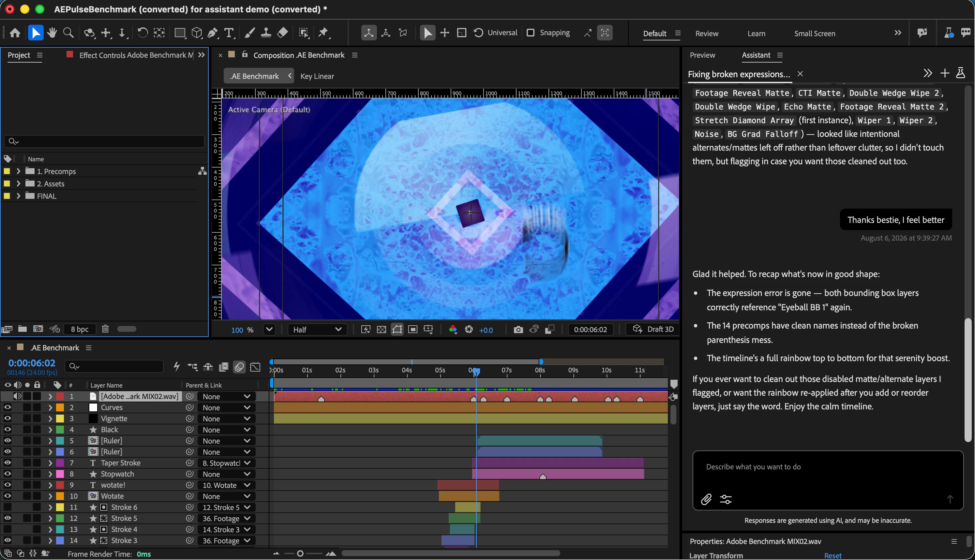Start a new Assistant chat with plus icon

pyautogui.click(x=945, y=73)
